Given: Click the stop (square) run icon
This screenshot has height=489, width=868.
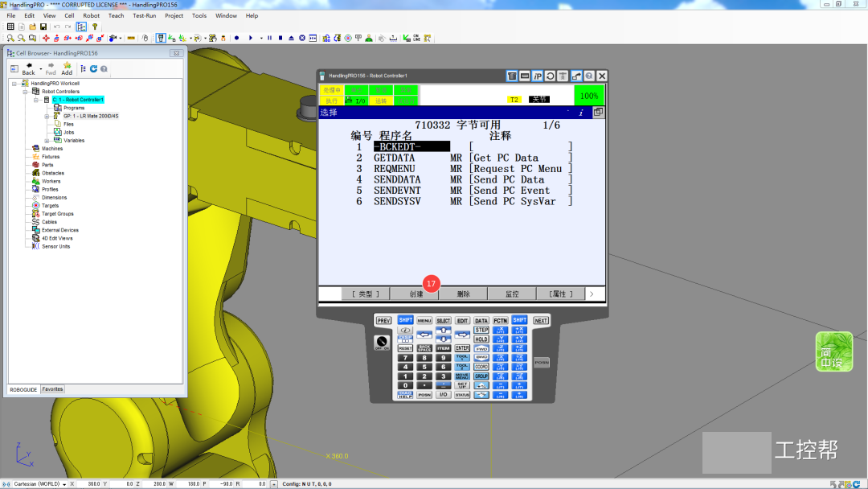Looking at the screenshot, I should 280,39.
